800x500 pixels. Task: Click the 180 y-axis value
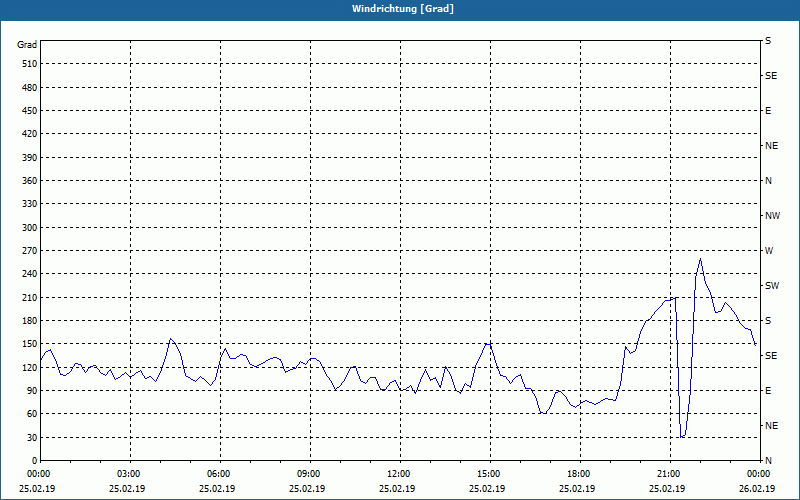(x=29, y=320)
